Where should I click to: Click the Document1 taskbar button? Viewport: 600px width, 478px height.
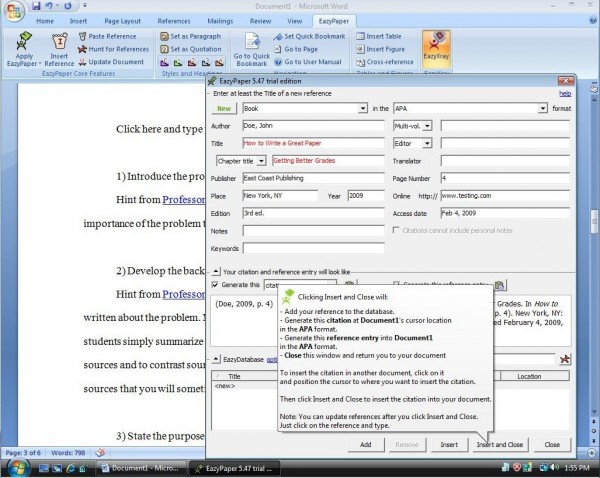click(140, 468)
